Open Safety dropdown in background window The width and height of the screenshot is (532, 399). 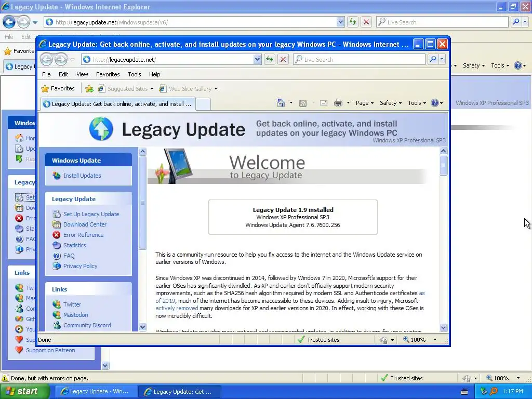474,65
